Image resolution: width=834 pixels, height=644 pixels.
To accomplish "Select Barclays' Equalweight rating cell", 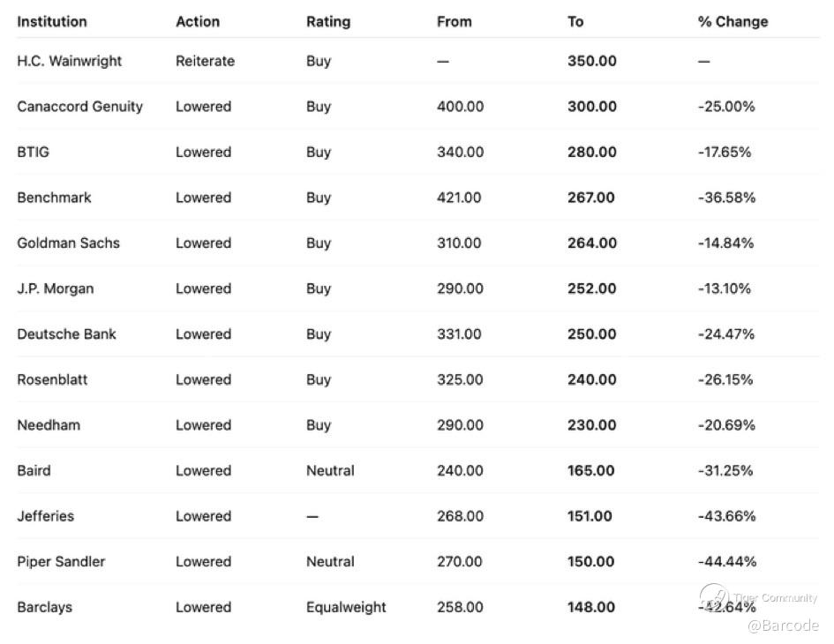I will pos(346,607).
